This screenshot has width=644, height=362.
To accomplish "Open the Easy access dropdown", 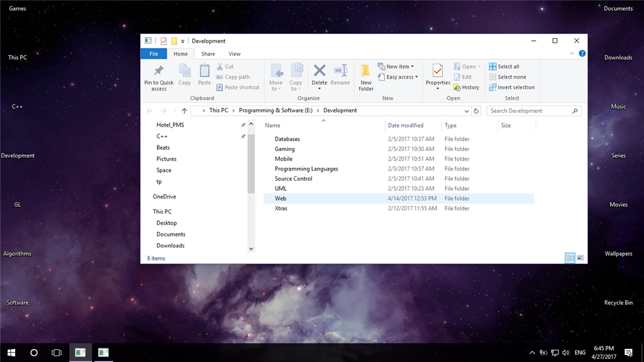I will (398, 77).
